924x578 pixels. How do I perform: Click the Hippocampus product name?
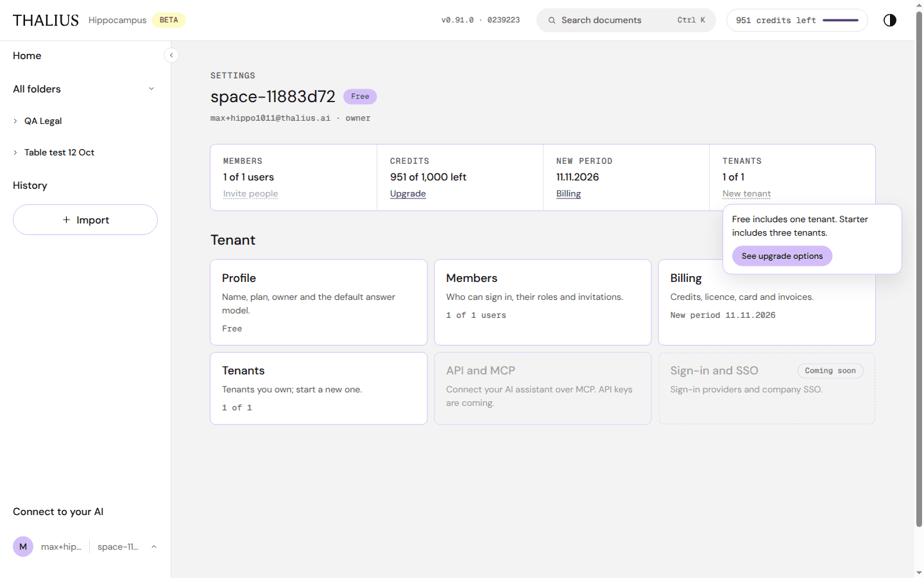117,21
